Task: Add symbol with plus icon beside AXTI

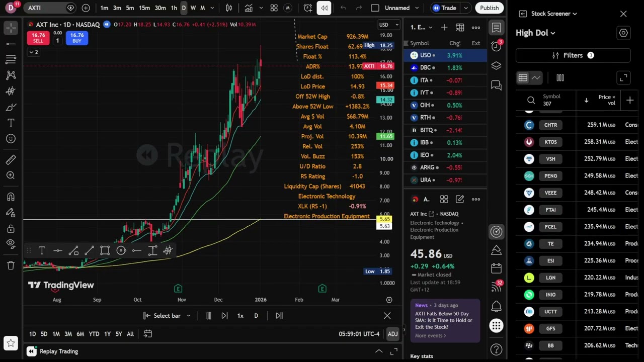Action: pos(86,8)
